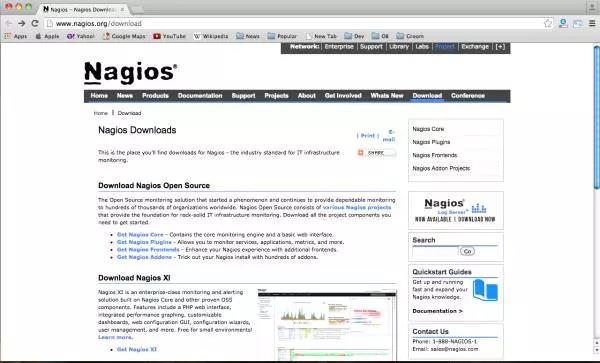Open the Popular bookmarks folder

(x=282, y=36)
